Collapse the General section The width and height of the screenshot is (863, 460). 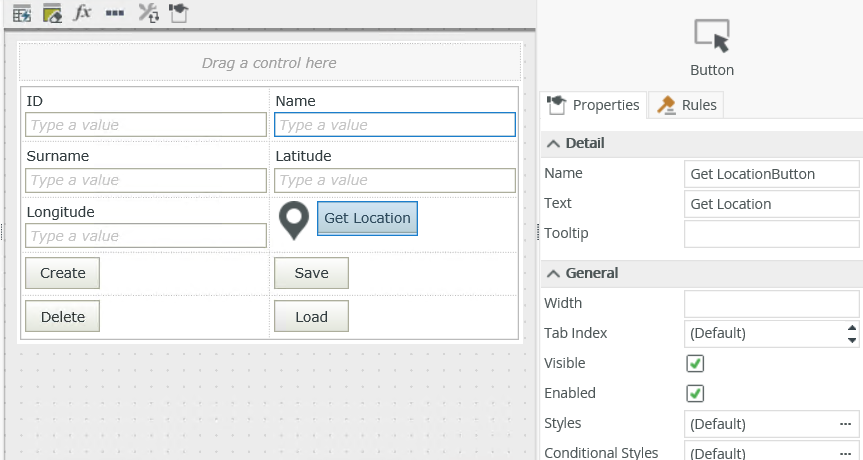click(x=553, y=273)
